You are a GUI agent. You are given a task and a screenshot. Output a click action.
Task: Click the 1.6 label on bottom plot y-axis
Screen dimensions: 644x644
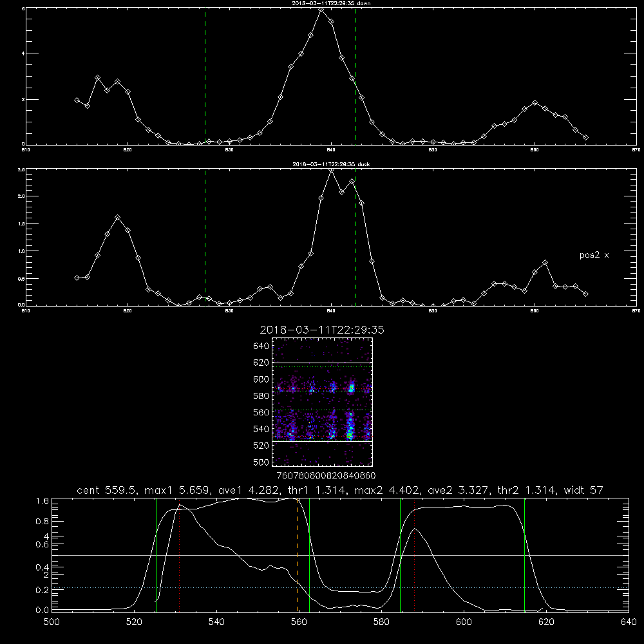click(x=43, y=500)
